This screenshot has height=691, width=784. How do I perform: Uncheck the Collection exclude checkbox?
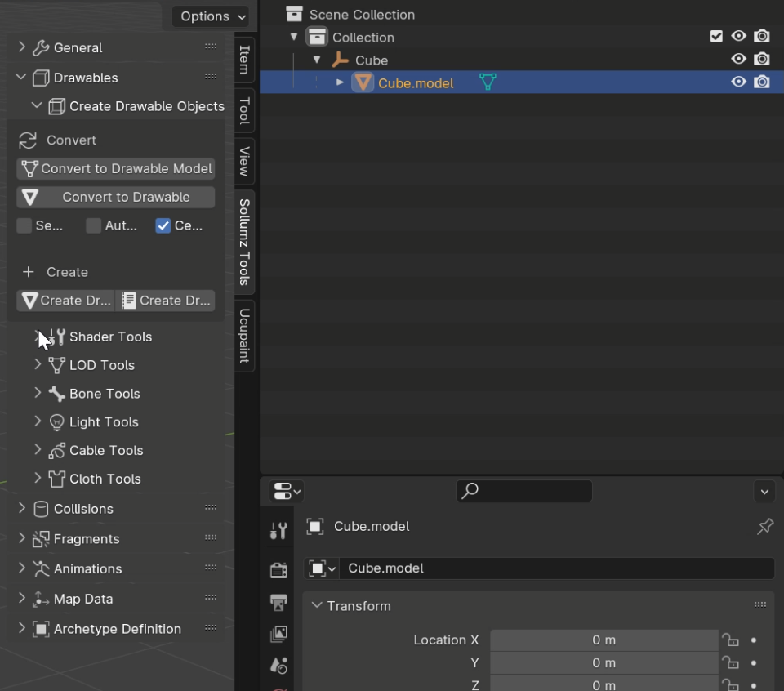(x=716, y=37)
